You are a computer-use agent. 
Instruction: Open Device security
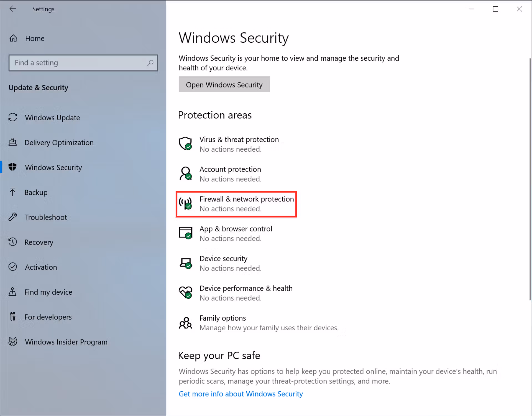[223, 263]
